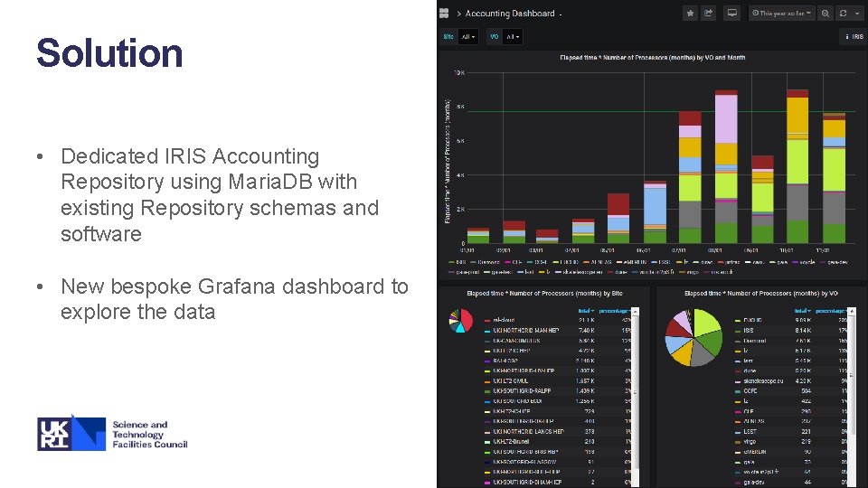This screenshot has width=868, height=488.
Task: Open the Grafana dashboards grid icon
Action: coord(444,14)
